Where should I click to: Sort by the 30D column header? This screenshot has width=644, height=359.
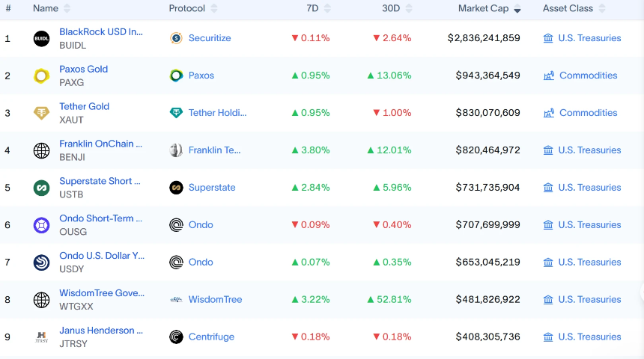[391, 9]
